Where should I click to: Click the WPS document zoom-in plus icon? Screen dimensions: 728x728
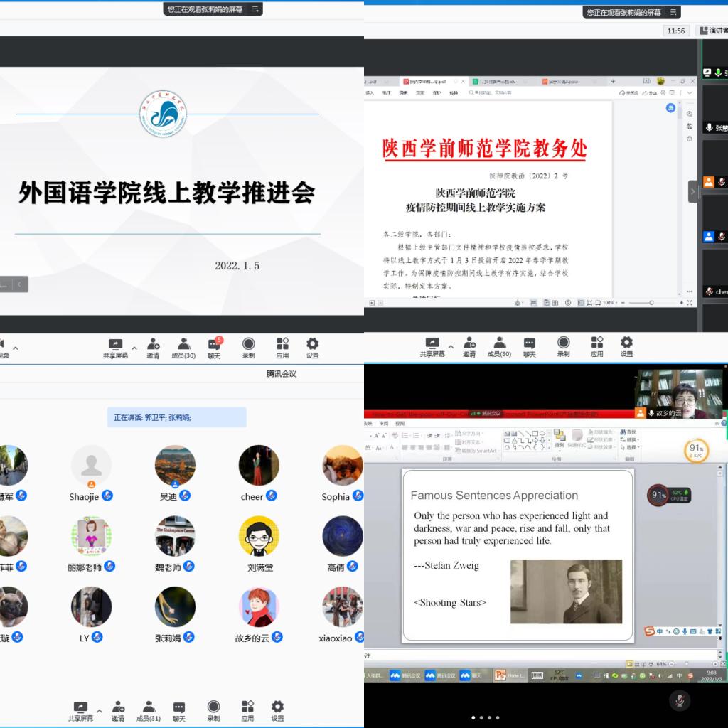pyautogui.click(x=680, y=303)
